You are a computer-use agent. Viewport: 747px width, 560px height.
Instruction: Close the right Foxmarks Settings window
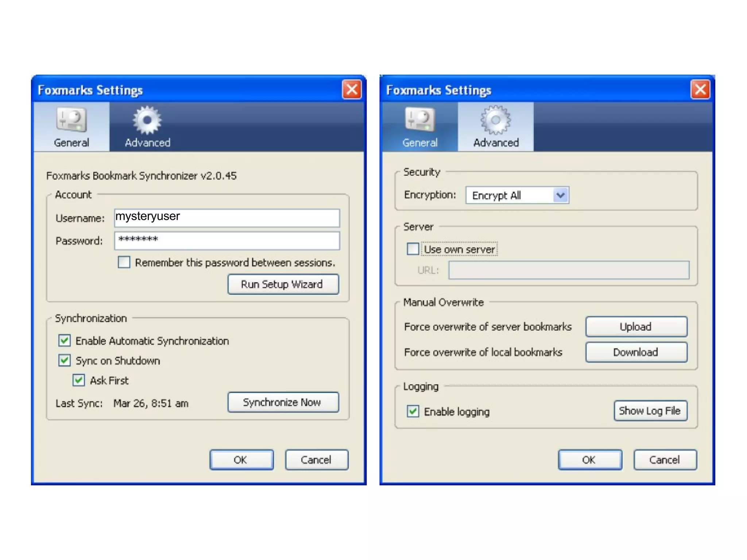(700, 89)
